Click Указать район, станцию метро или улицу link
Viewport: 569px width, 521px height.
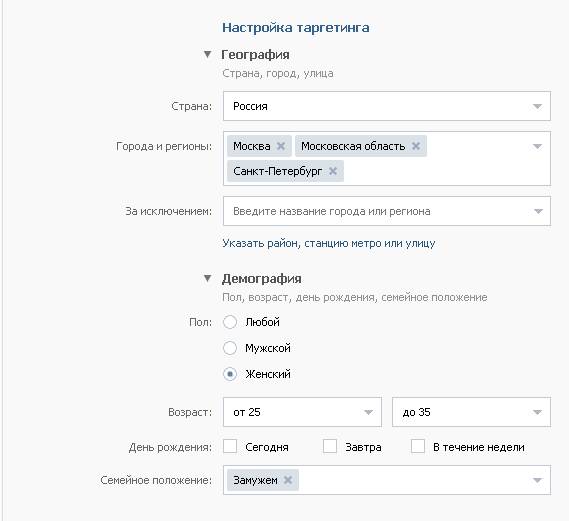point(329,243)
